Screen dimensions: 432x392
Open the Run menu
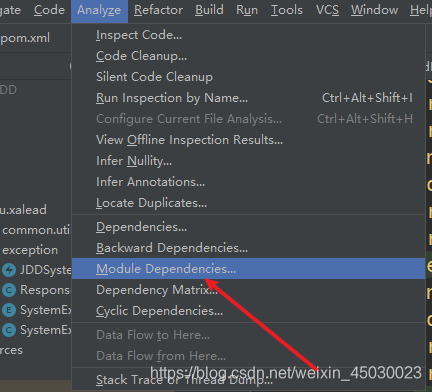coord(247,10)
